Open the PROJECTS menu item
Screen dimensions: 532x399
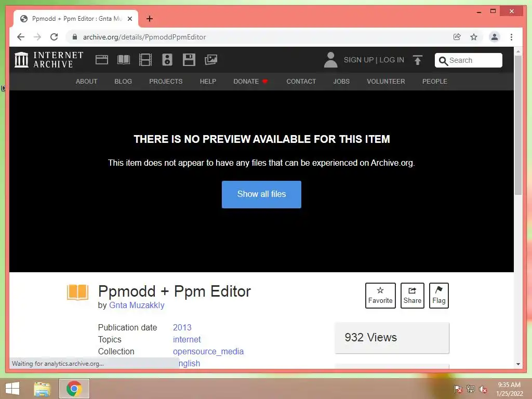166,82
